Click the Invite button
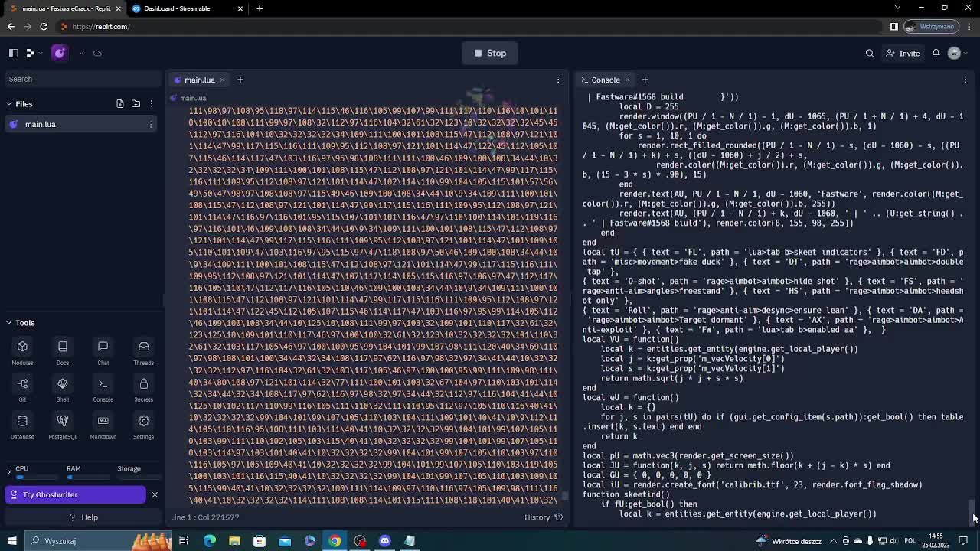Image resolution: width=980 pixels, height=551 pixels. (903, 53)
